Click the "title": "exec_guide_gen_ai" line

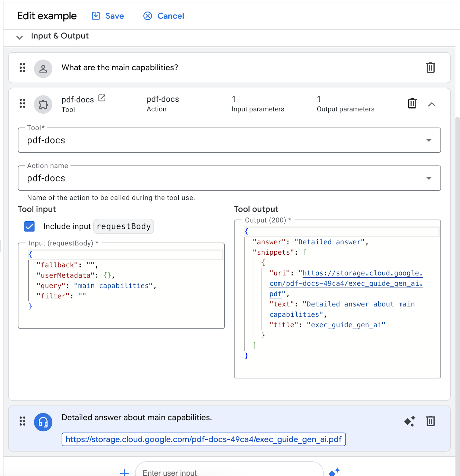tap(327, 325)
